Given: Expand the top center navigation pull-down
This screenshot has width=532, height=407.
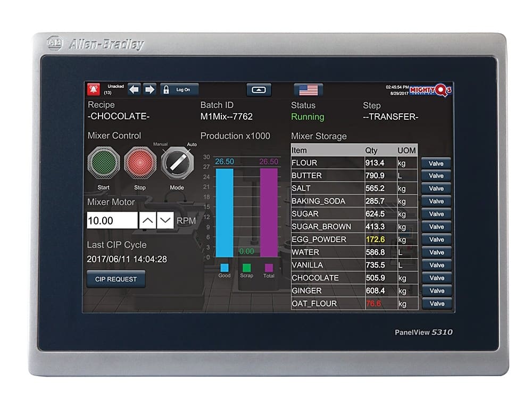Looking at the screenshot, I should [259, 90].
